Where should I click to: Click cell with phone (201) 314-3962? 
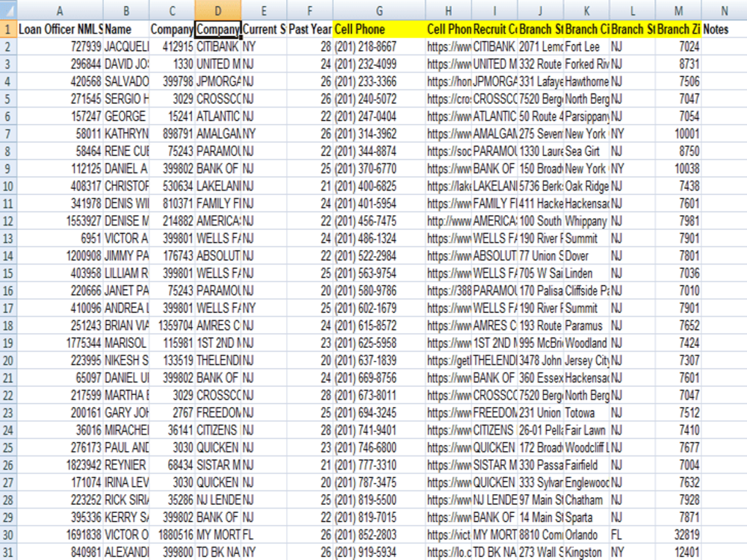point(379,134)
